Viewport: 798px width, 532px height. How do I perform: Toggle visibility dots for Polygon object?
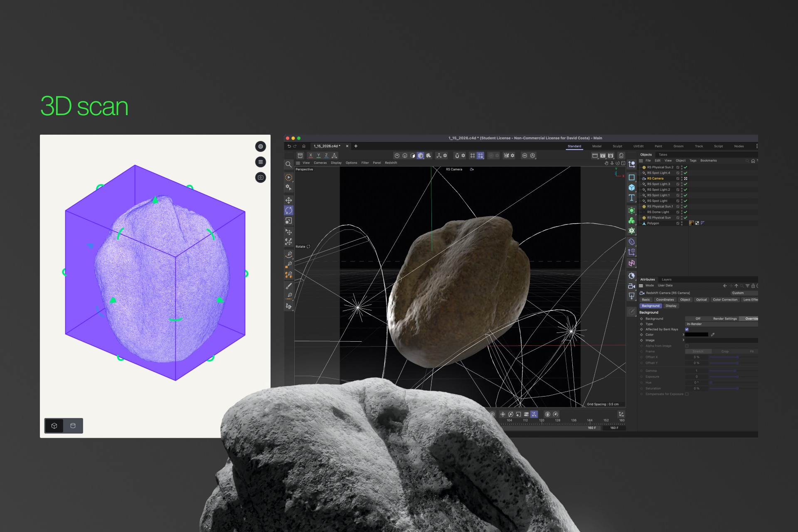coord(682,224)
